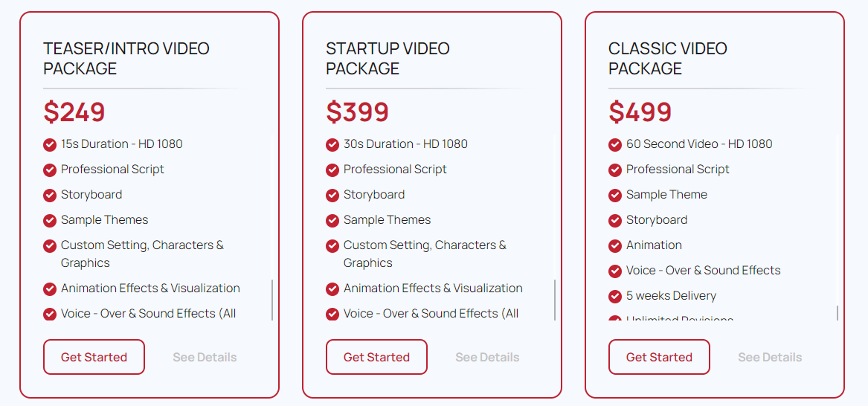Click checkmark beside Sample Themes in Startup package
The image size is (868, 406).
(x=332, y=221)
